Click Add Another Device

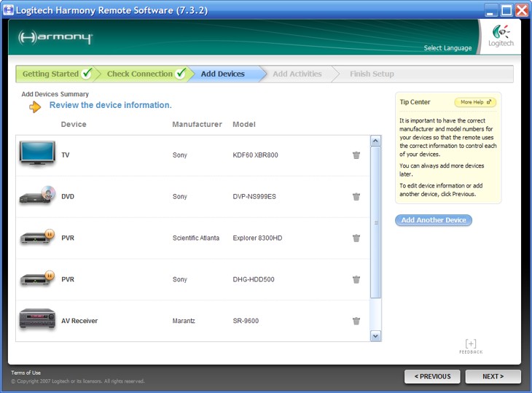click(434, 220)
